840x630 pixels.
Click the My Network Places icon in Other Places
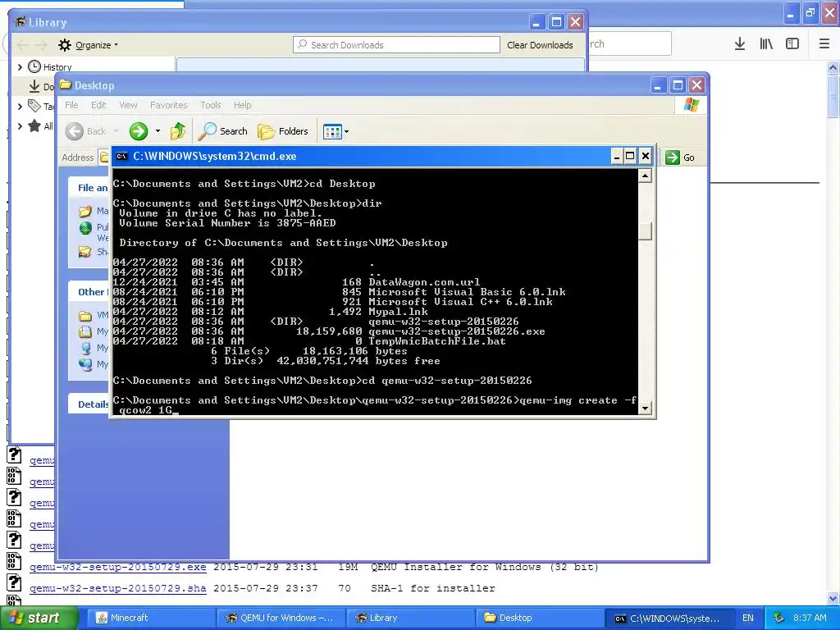click(85, 364)
